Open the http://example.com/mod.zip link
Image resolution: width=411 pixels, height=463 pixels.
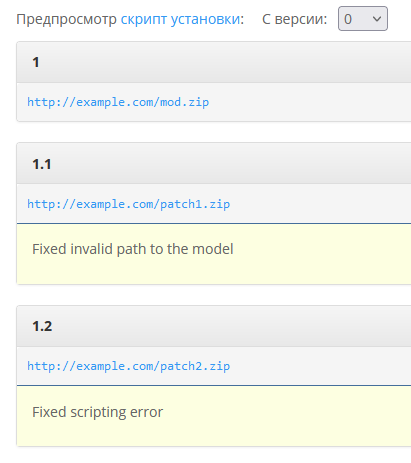[x=118, y=102]
